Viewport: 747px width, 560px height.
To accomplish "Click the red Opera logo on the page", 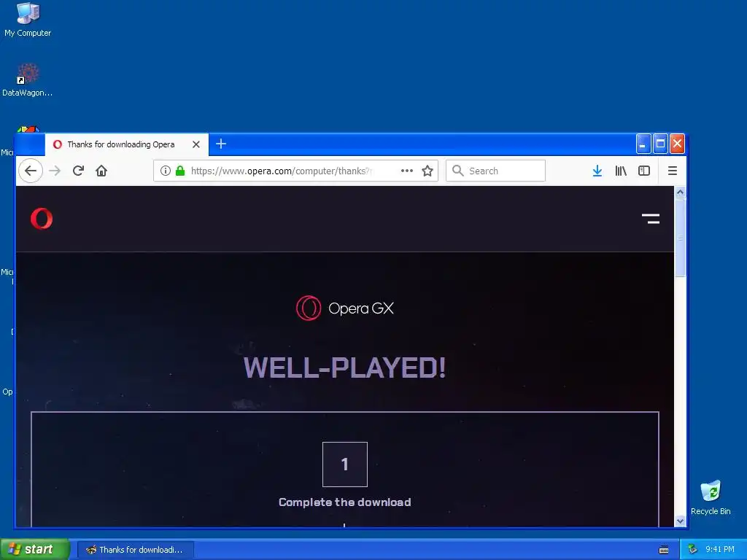I will [x=42, y=219].
